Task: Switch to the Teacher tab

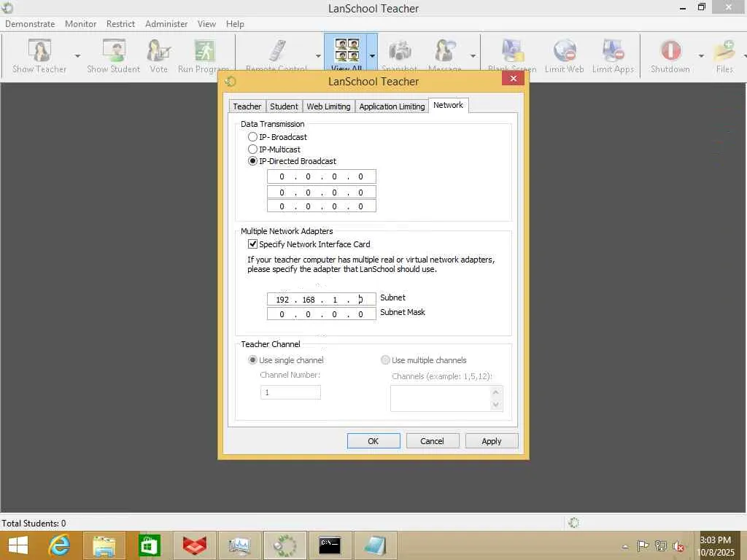Action: coord(247,106)
